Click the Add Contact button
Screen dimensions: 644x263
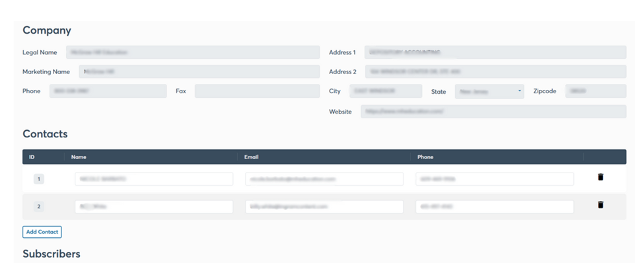pos(42,232)
